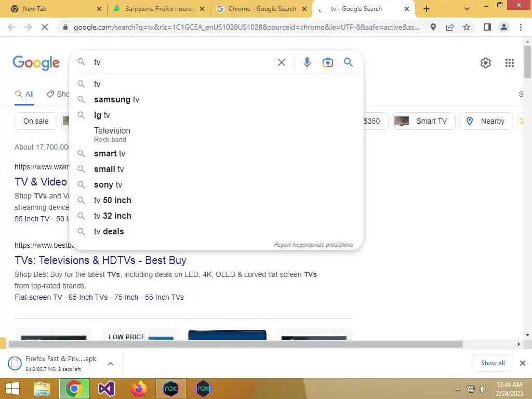Click Report inappropriate predictions
Image resolution: width=532 pixels, height=399 pixels.
(313, 245)
